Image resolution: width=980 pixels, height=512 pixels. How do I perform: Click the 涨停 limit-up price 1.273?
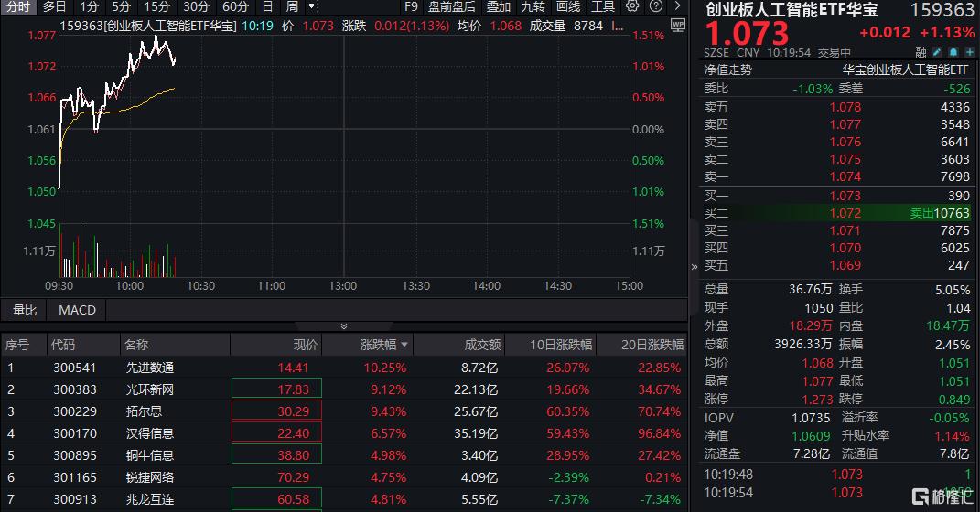coord(817,399)
